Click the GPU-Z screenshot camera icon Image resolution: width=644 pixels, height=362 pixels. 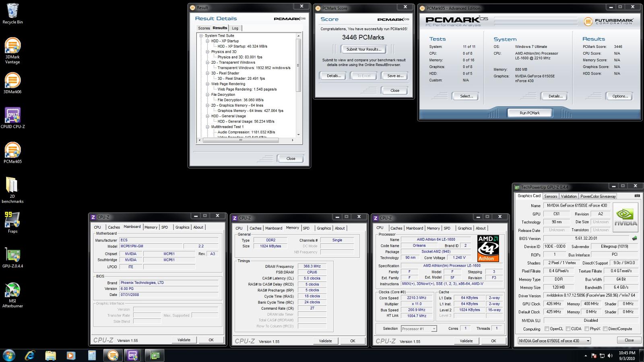pyautogui.click(x=637, y=196)
